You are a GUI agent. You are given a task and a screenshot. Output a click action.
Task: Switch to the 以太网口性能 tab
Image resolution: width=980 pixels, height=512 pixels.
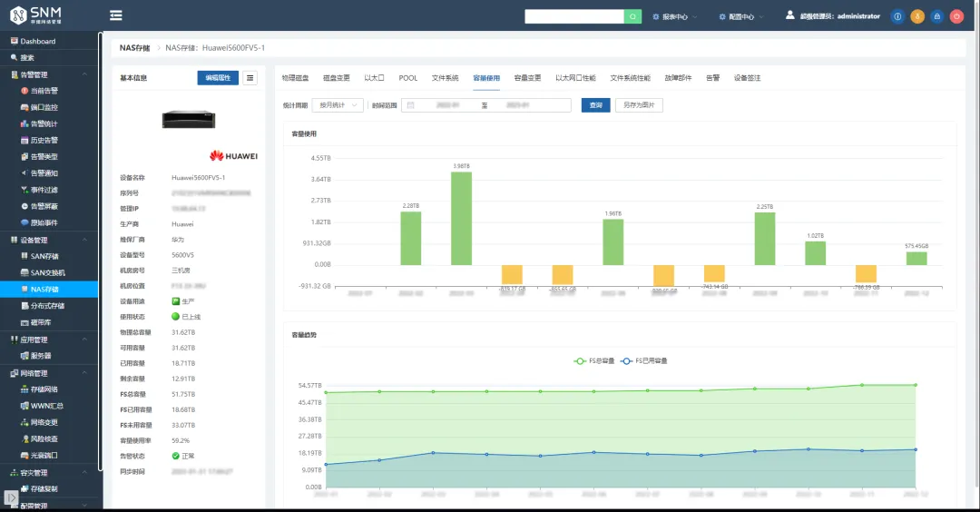coord(575,78)
